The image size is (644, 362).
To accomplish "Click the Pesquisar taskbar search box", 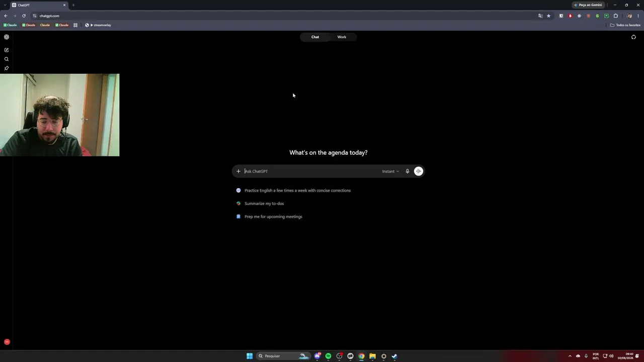I will coord(283,356).
